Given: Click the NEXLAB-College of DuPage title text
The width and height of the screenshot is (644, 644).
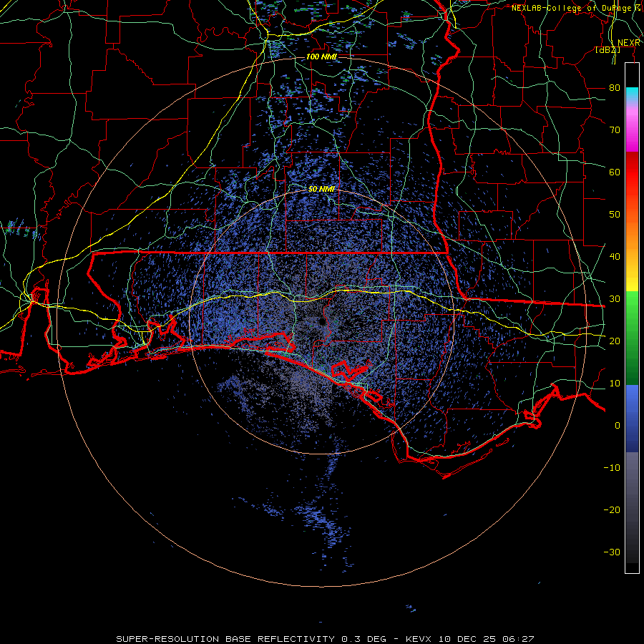Looking at the screenshot, I should [571, 8].
